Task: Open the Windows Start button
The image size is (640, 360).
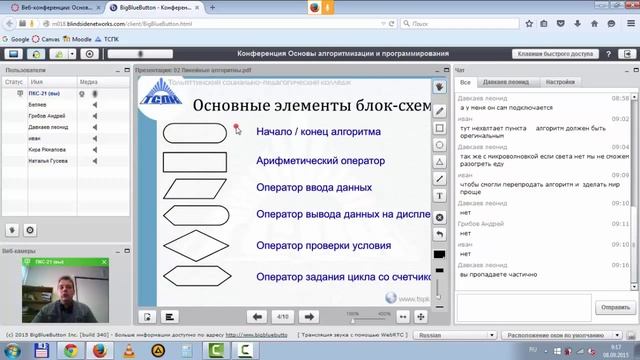Action: [x=13, y=351]
